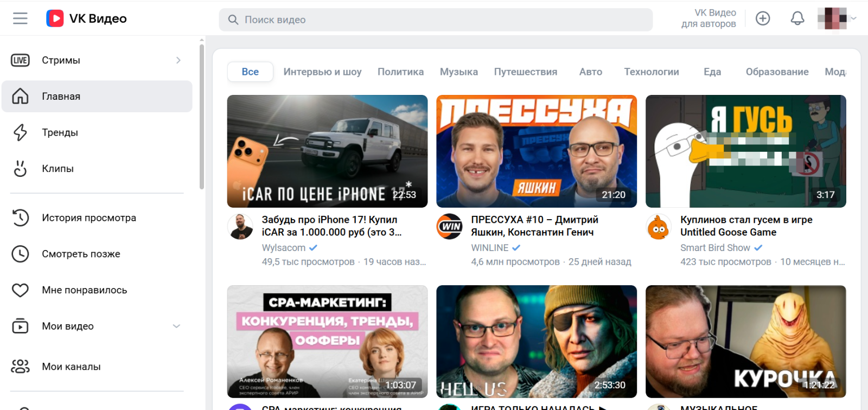
Task: Select the Интервью и шоу tab
Action: [x=322, y=72]
